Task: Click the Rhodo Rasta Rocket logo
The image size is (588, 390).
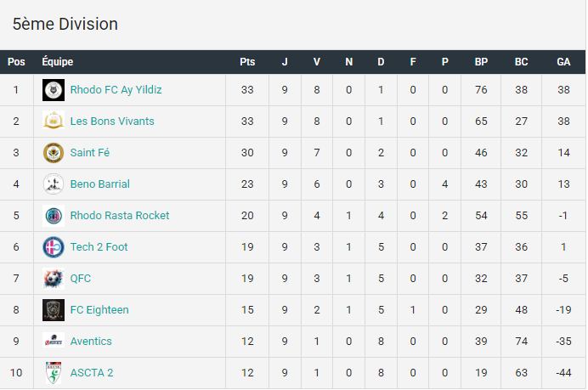Action: tap(54, 216)
